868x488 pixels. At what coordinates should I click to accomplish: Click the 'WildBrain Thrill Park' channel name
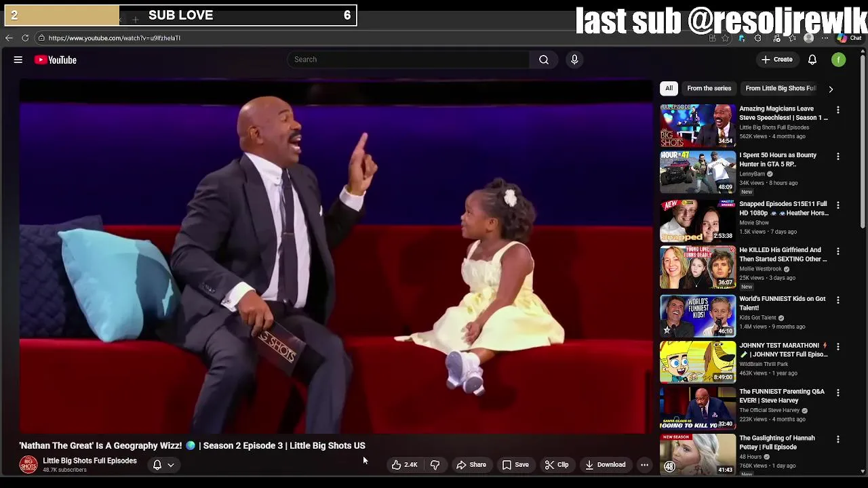(x=764, y=364)
